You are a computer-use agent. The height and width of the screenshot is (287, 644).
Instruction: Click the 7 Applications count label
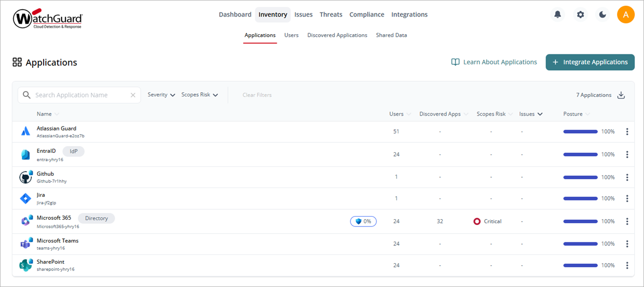[594, 95]
